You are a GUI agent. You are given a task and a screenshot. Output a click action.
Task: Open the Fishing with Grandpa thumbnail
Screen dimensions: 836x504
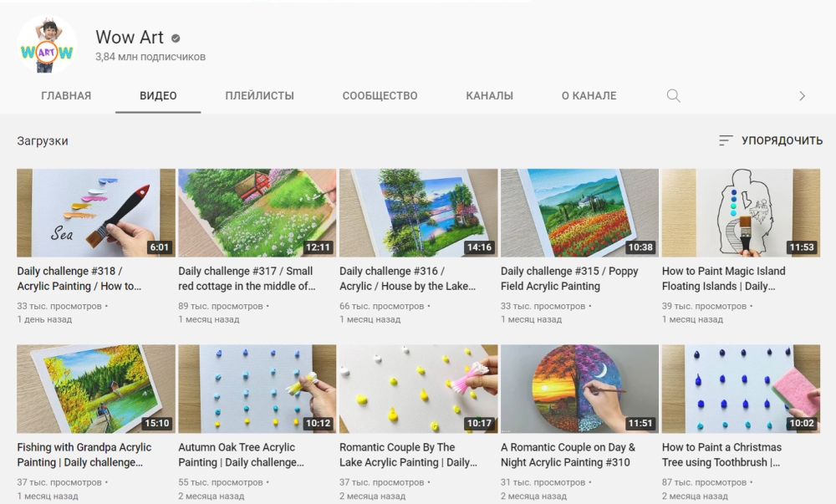[x=96, y=389]
